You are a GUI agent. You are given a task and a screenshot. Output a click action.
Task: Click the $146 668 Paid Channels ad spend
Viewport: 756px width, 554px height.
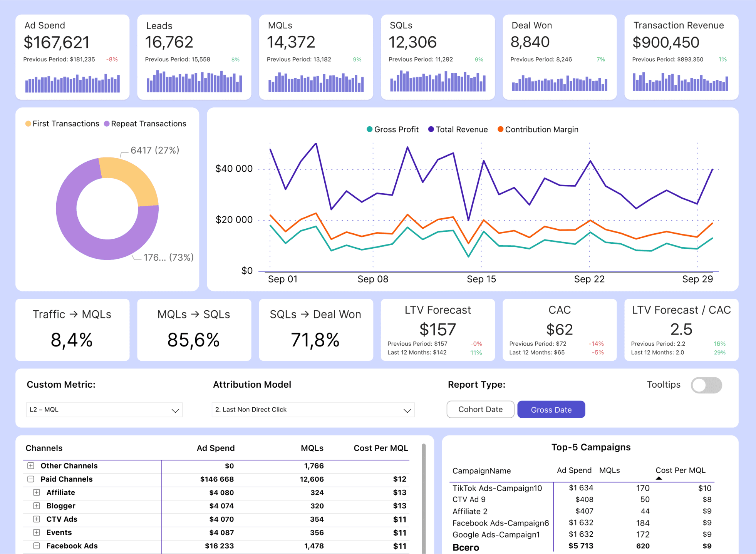[217, 479]
